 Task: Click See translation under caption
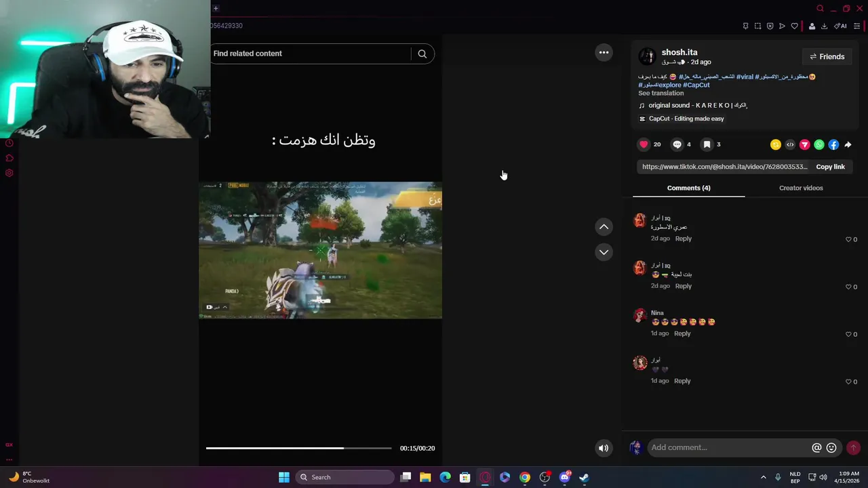[660, 93]
